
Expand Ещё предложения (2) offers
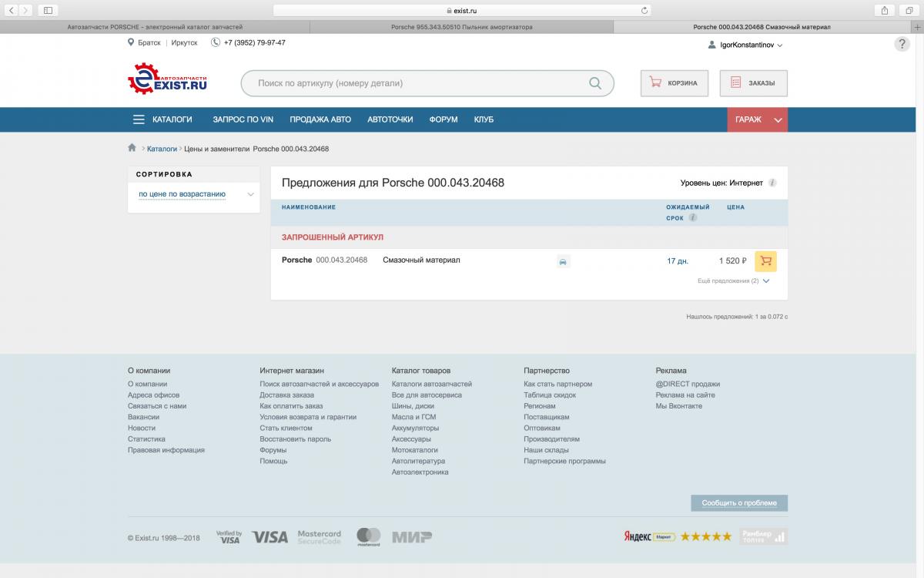pos(733,281)
